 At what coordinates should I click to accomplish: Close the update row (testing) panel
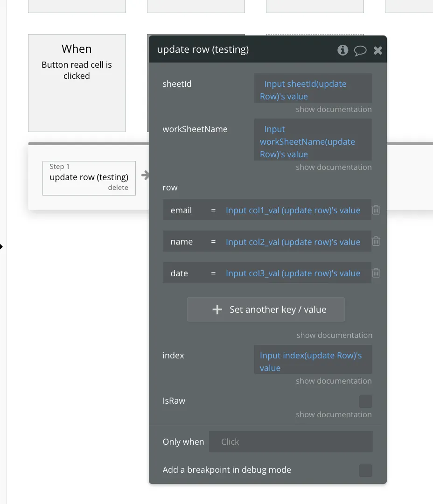point(378,50)
